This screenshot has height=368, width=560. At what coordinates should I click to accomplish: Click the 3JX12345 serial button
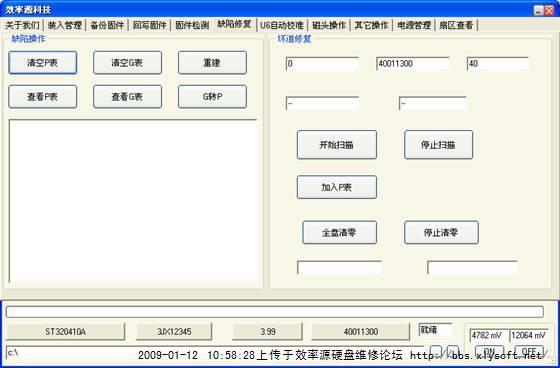tap(174, 332)
